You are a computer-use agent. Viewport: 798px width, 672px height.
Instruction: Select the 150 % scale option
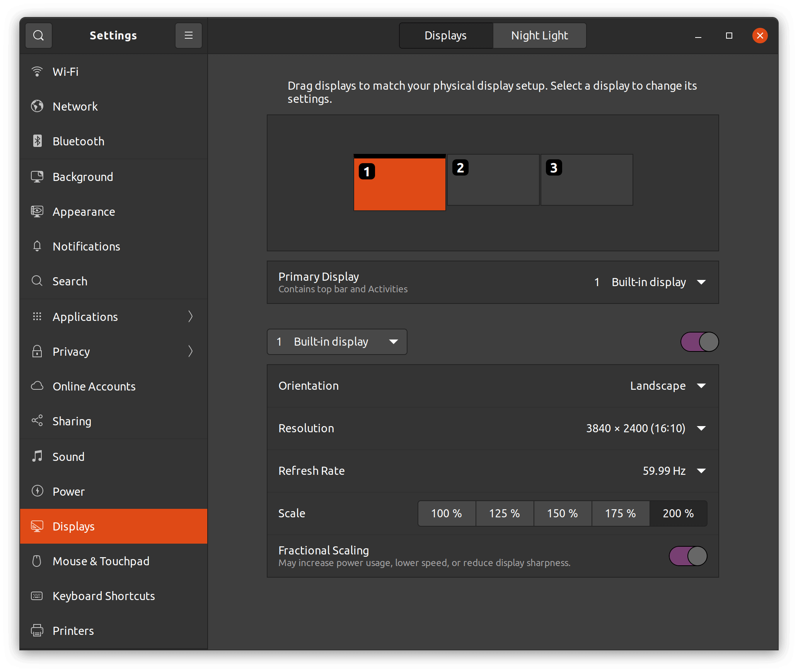coord(562,513)
